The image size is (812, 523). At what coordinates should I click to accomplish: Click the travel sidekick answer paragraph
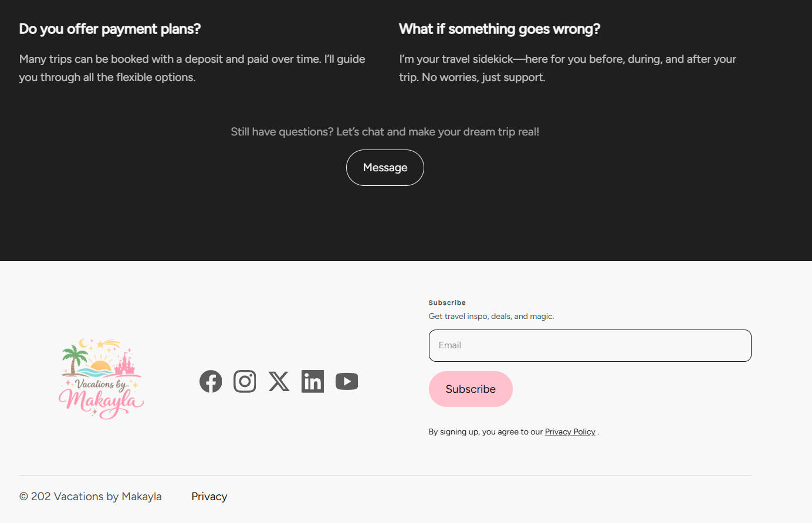pyautogui.click(x=567, y=68)
